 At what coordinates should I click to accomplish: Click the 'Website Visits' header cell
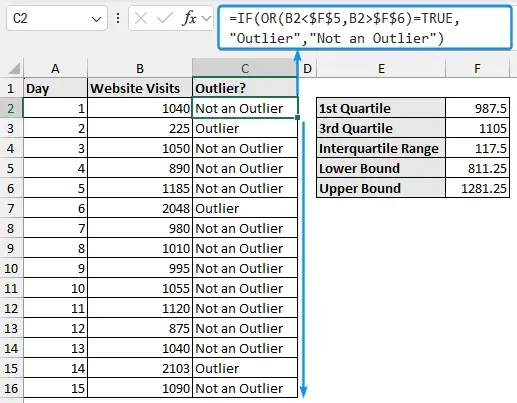click(140, 88)
